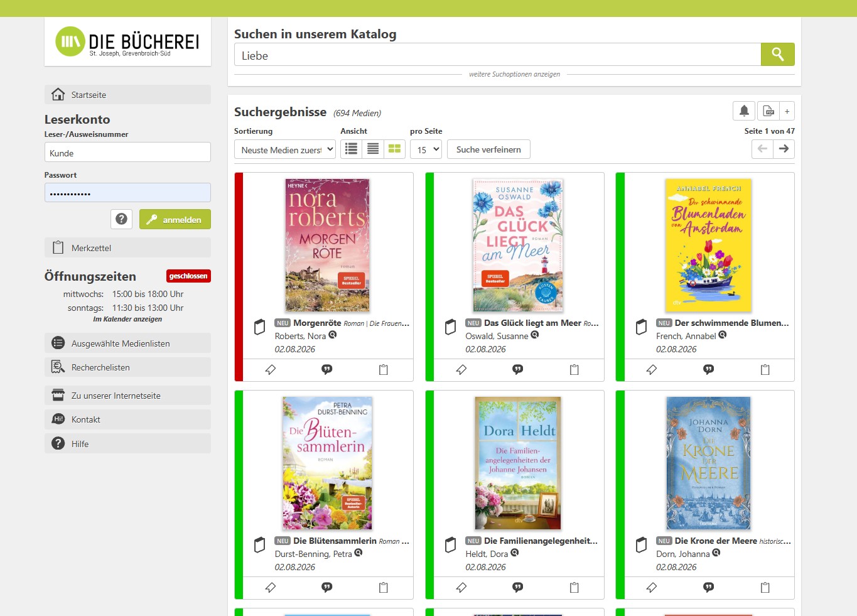Click comment icon under Die Blütensammlerin
Screen dimensions: 857x616
coord(327,587)
